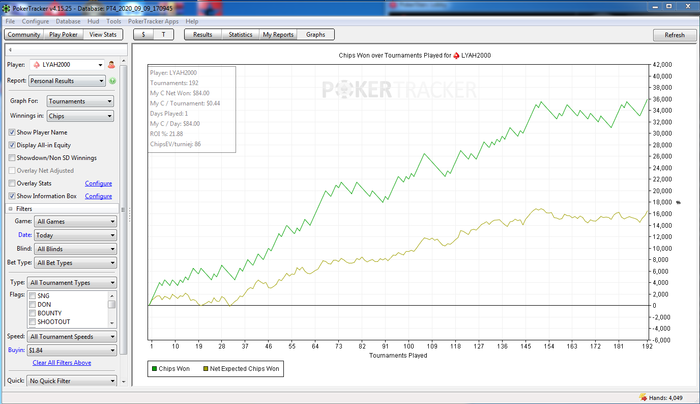This screenshot has width=700, height=404.
Task: Select the Graphs tab
Action: 316,34
